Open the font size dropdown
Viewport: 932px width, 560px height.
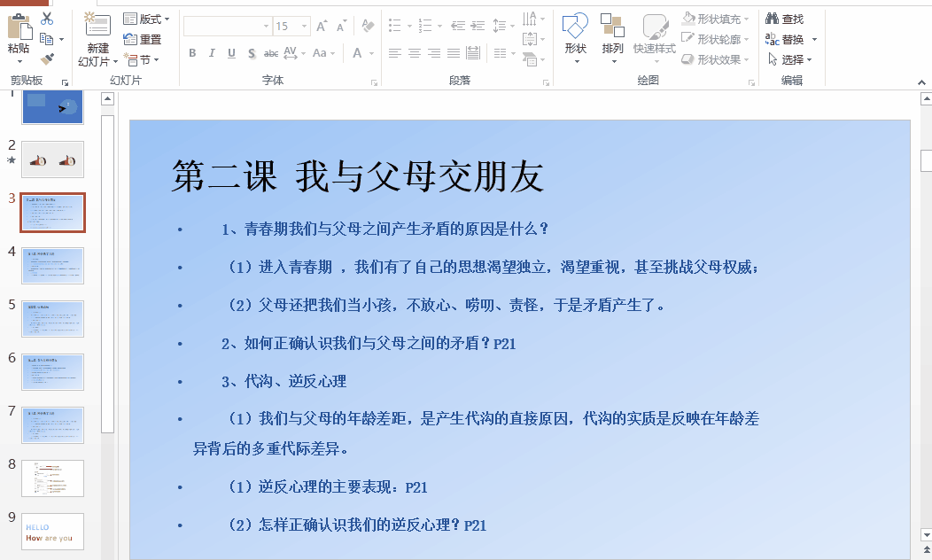[302, 27]
